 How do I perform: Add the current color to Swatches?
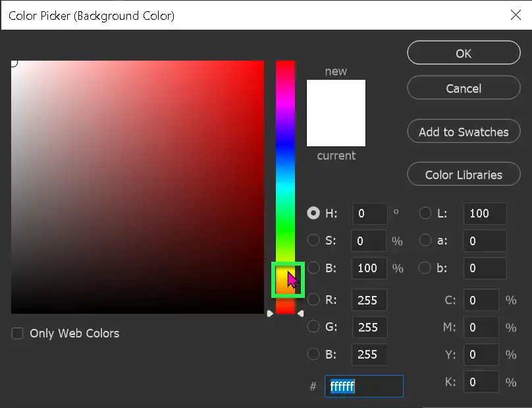tap(464, 131)
